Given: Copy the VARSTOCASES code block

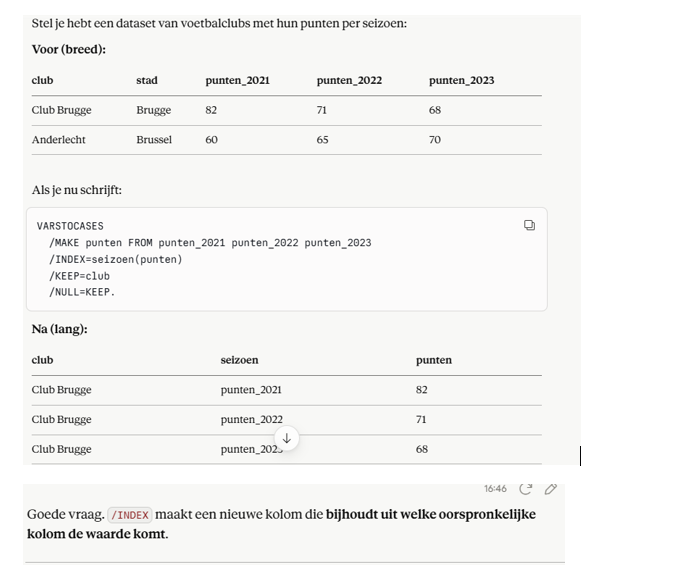Looking at the screenshot, I should pos(529,225).
